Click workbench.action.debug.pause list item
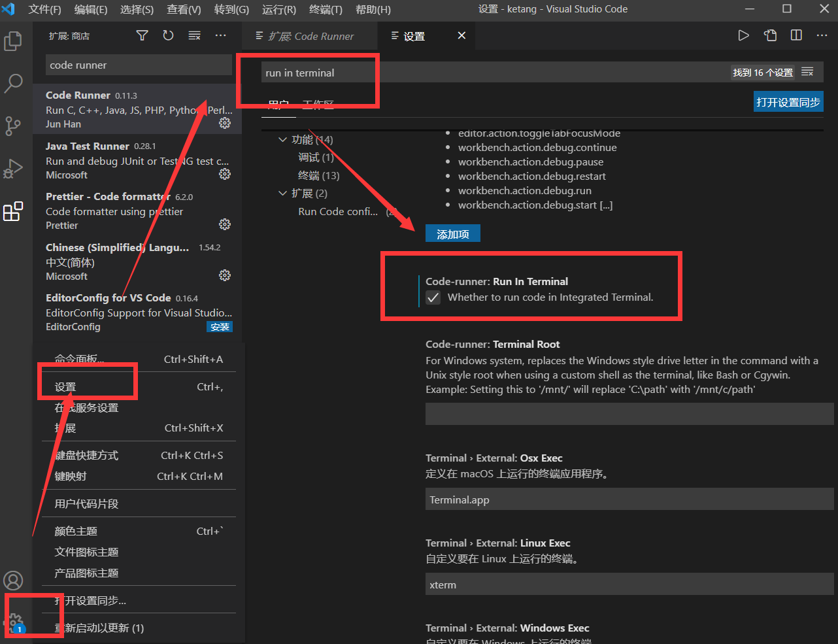The image size is (838, 644). [x=530, y=161]
